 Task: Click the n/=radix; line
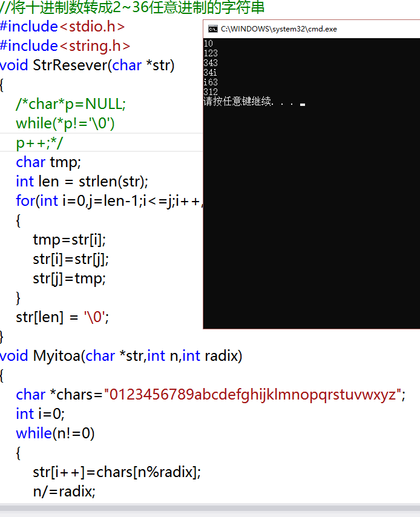[x=64, y=492]
